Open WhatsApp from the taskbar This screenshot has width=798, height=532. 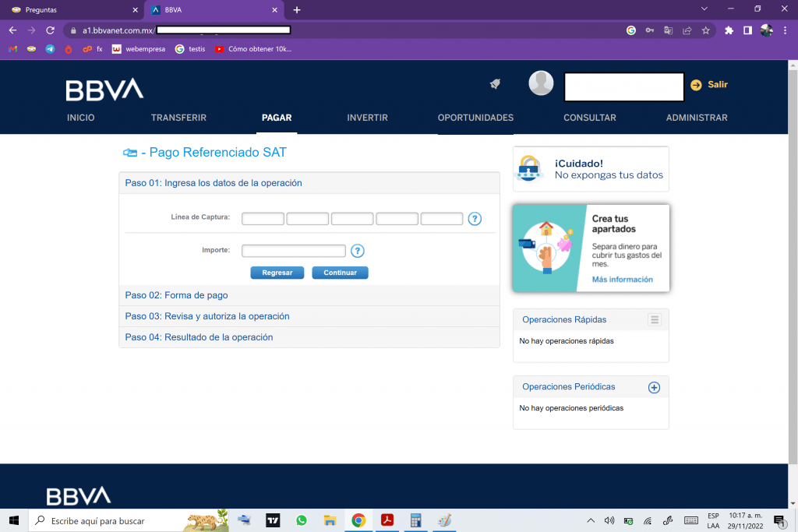tap(302, 520)
